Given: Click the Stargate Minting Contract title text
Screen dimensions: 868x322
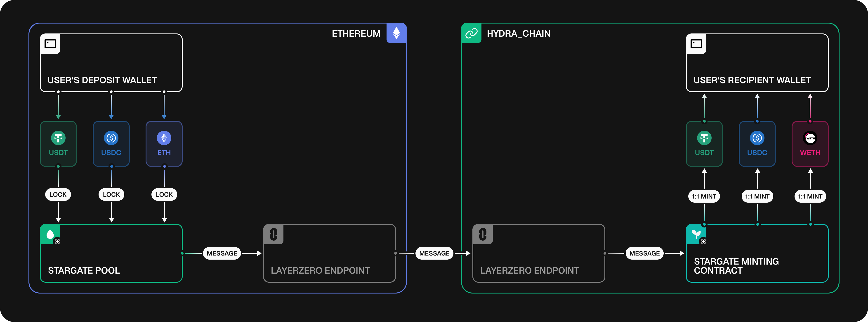Looking at the screenshot, I should (x=736, y=266).
